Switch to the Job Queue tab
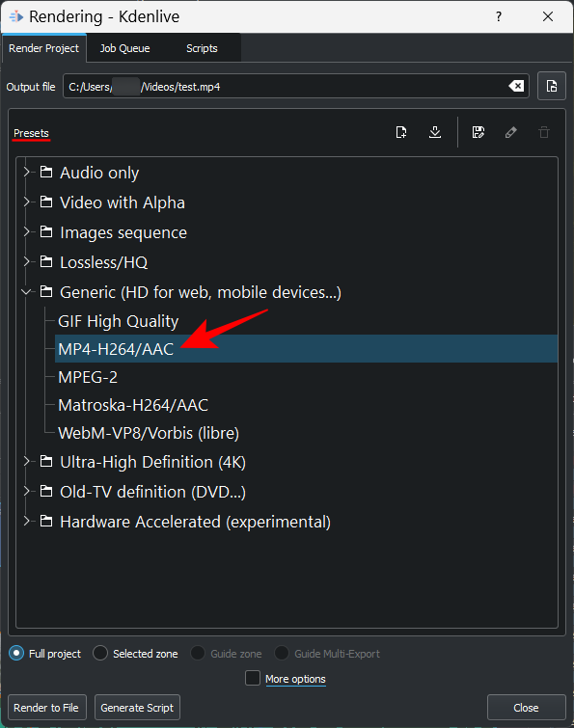The image size is (574, 728). coord(124,48)
